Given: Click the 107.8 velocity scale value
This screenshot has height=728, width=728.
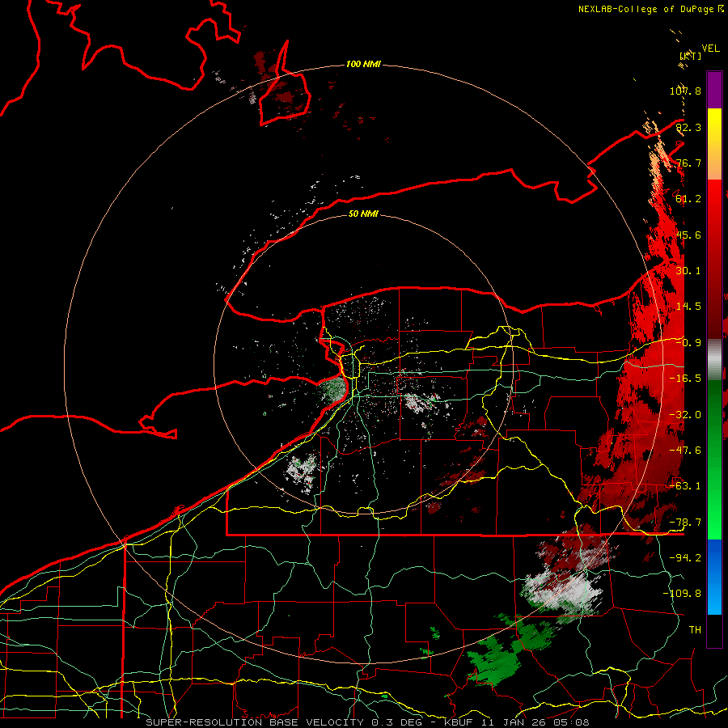Looking at the screenshot, I should coord(685,91).
